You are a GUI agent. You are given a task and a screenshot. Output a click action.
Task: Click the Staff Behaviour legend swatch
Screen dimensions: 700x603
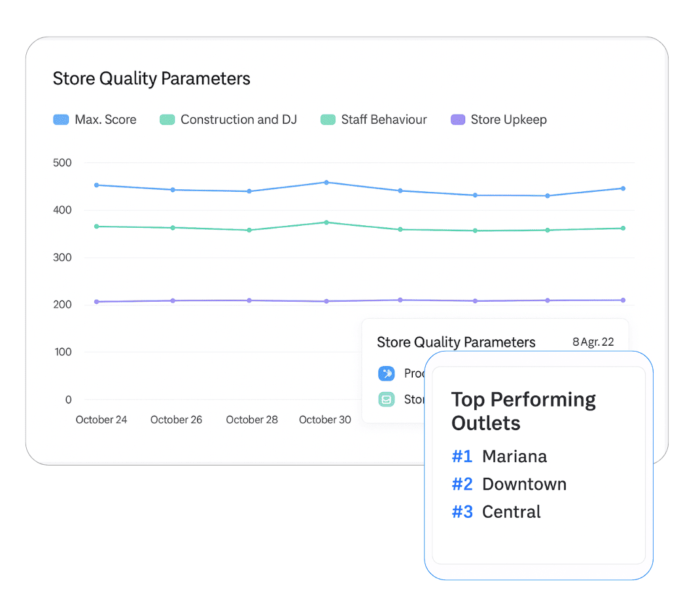[328, 119]
